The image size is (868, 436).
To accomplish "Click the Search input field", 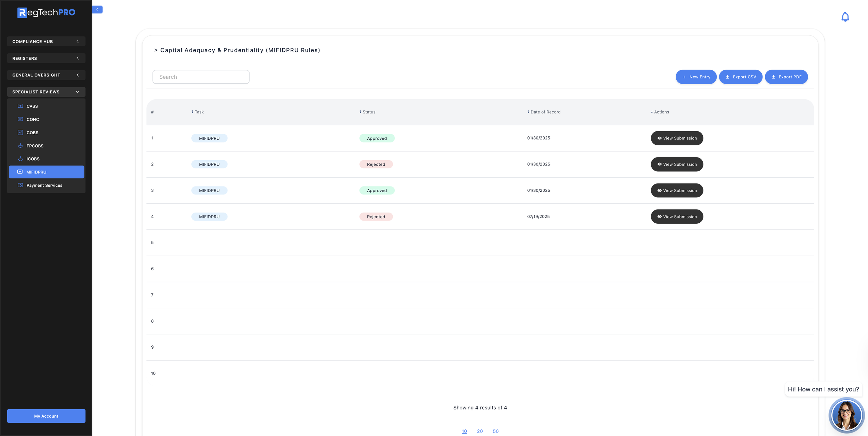I will pos(201,77).
